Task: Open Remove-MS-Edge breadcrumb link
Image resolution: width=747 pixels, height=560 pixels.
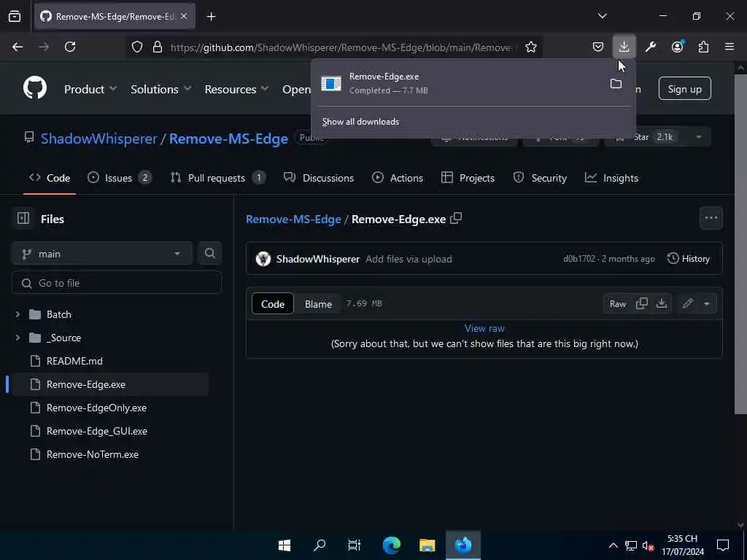Action: coord(293,219)
